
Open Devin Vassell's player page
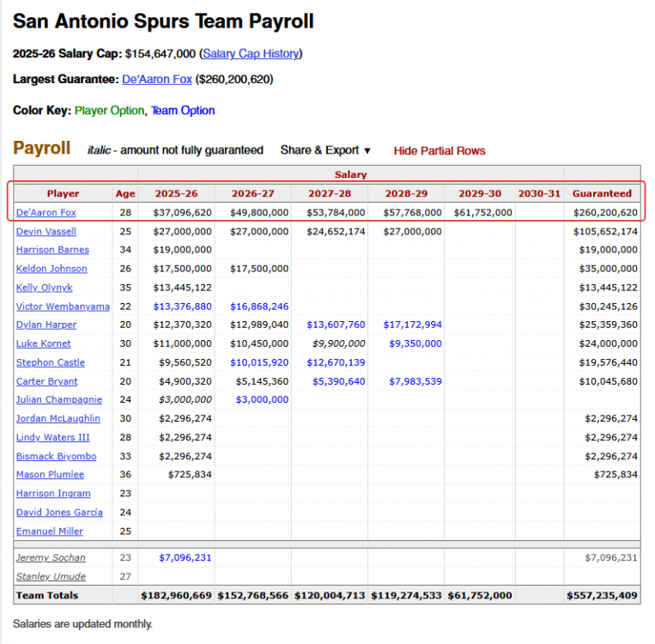pyautogui.click(x=46, y=232)
